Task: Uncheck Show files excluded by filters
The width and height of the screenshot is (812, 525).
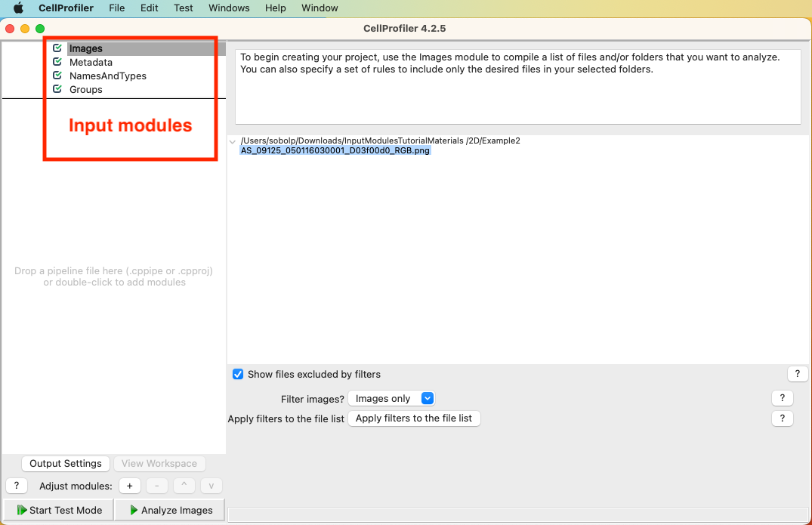Action: tap(238, 374)
